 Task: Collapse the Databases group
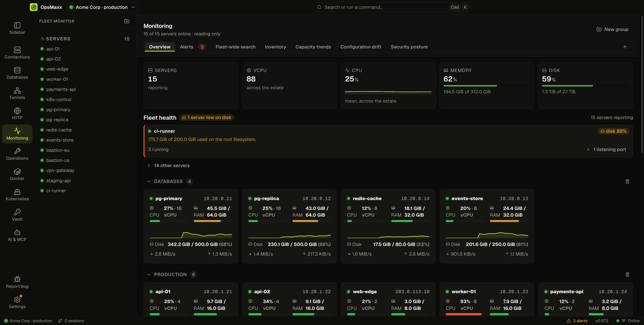click(148, 181)
